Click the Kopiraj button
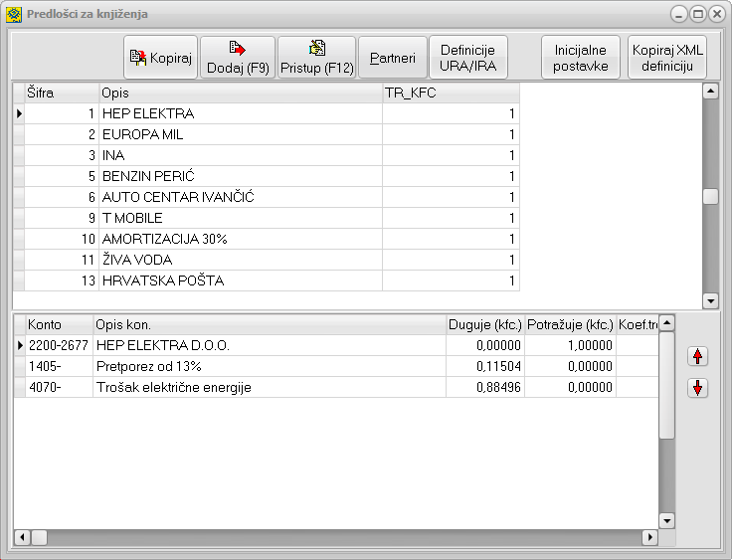This screenshot has width=732, height=560. point(160,58)
